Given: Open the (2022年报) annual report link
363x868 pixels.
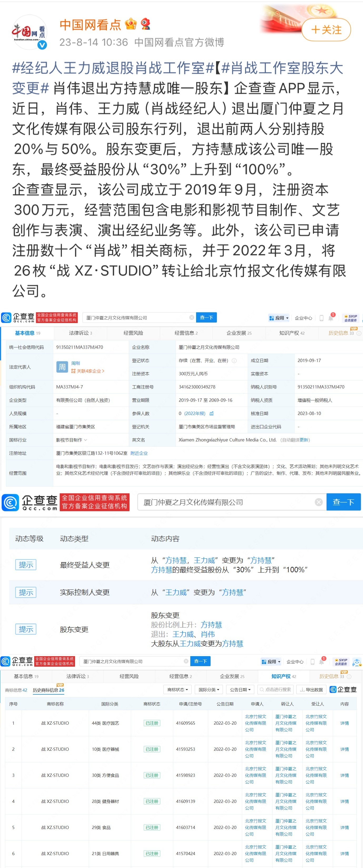Looking at the screenshot, I should pyautogui.click(x=195, y=413).
